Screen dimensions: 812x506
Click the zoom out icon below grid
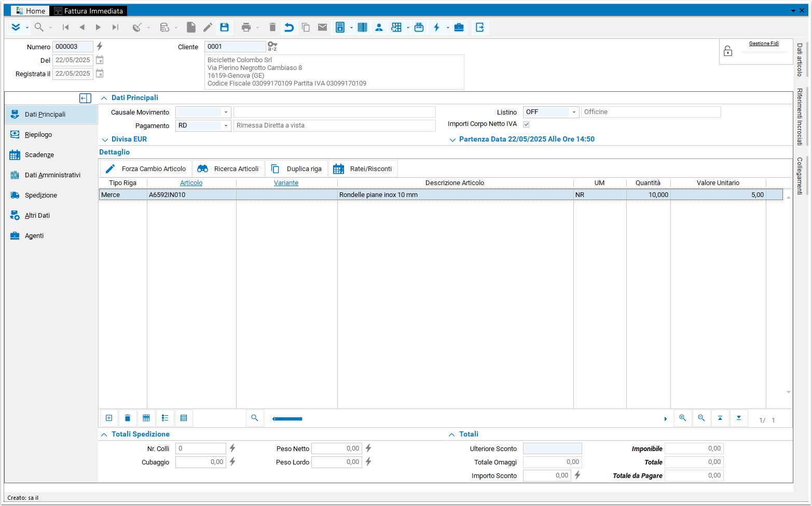701,418
